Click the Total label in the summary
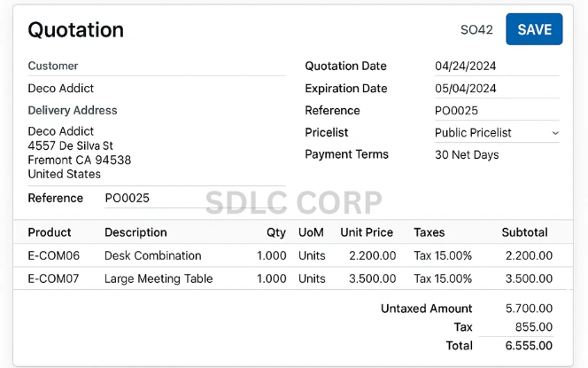Viewport: 588px width, 368px height. pos(460,346)
